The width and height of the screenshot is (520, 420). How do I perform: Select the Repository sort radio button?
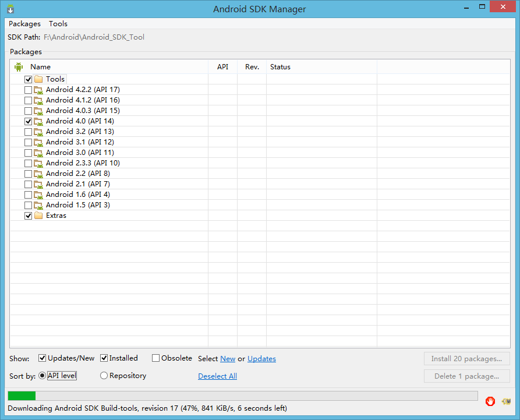104,376
